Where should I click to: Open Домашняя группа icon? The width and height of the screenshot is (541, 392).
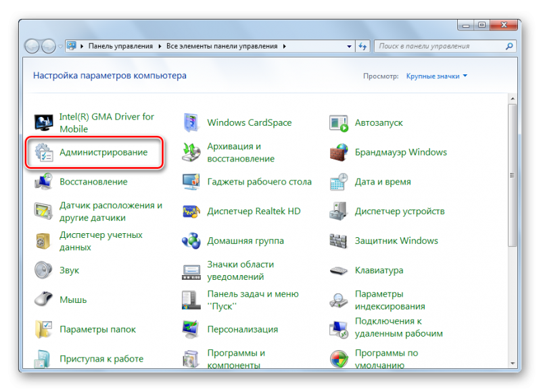point(191,241)
